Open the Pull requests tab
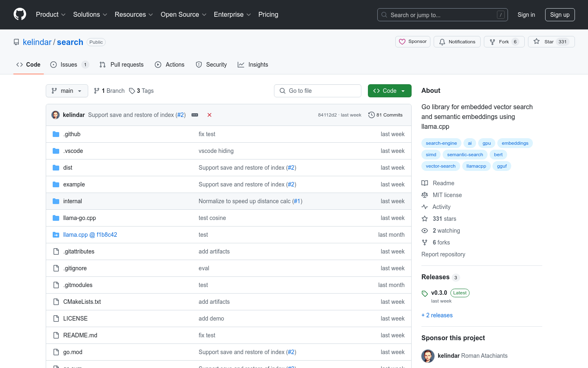 (122, 65)
